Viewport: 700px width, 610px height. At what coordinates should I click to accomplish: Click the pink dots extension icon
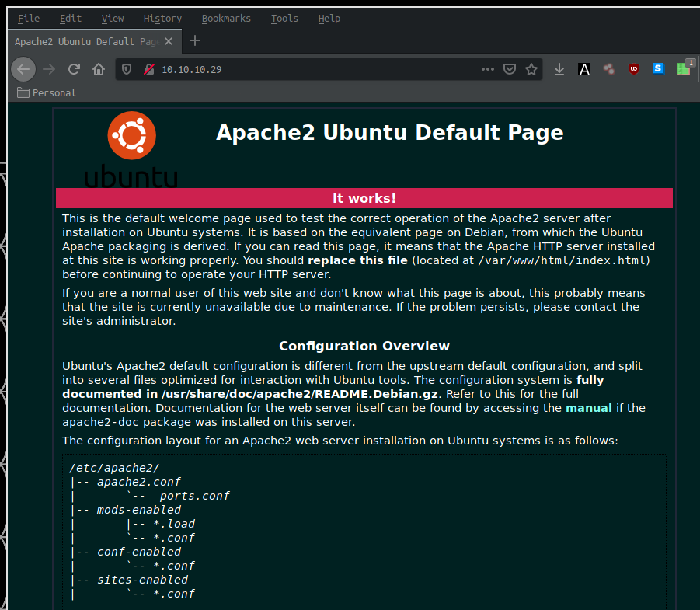(x=609, y=69)
